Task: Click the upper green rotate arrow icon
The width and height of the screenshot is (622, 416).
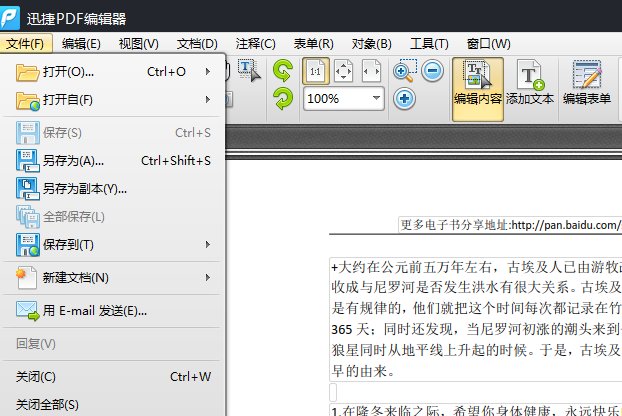Action: click(x=283, y=71)
